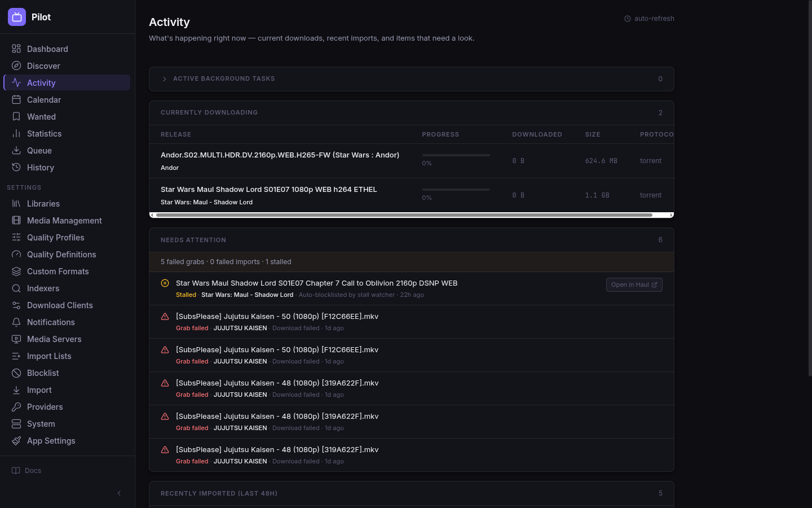812x508 pixels.
Task: Open Quality Profiles settings
Action: (67, 238)
